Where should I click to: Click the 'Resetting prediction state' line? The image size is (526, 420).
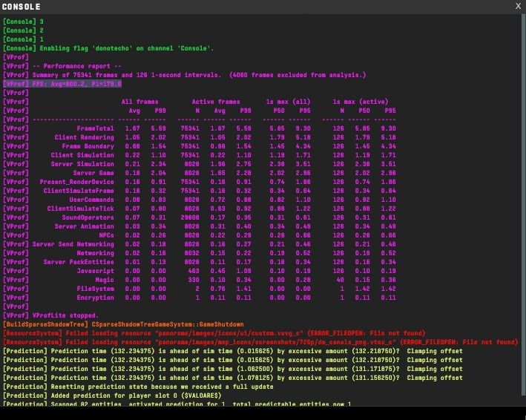point(138,387)
